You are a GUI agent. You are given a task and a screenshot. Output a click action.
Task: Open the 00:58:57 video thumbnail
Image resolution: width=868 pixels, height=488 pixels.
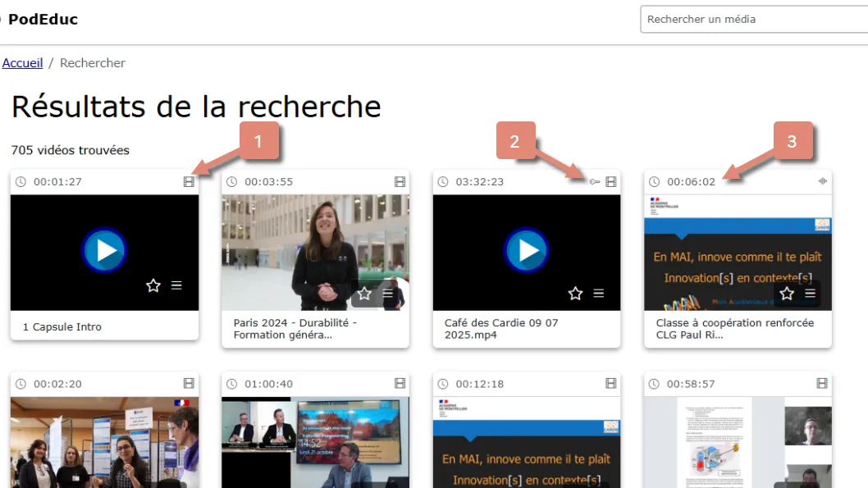(738, 442)
